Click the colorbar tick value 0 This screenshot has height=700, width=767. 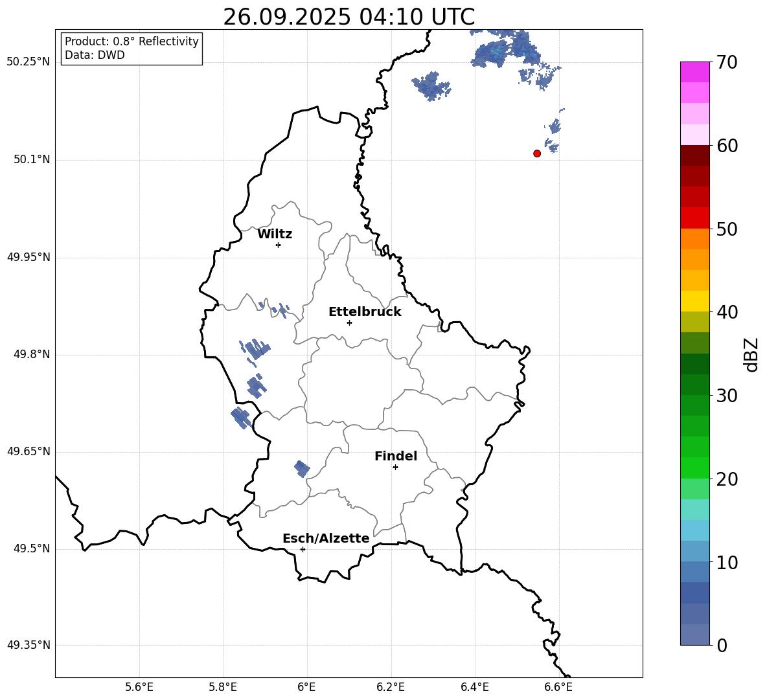pyautogui.click(x=722, y=645)
